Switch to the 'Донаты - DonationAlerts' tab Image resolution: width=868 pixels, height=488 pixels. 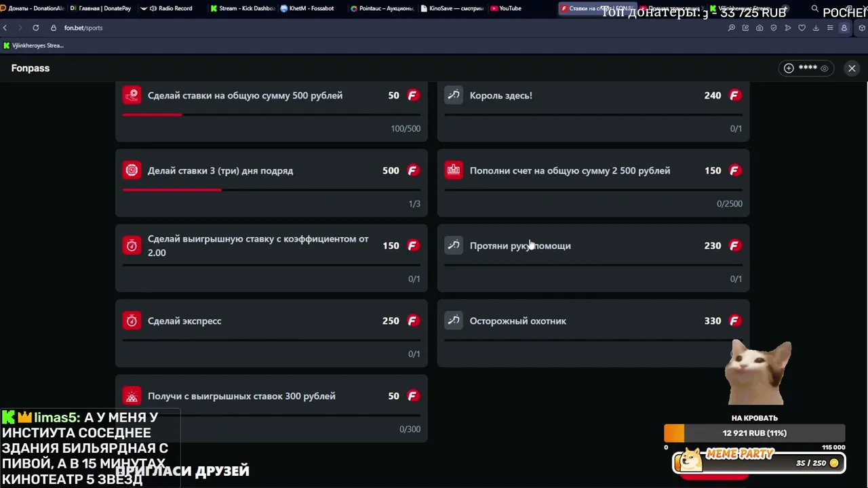click(33, 8)
